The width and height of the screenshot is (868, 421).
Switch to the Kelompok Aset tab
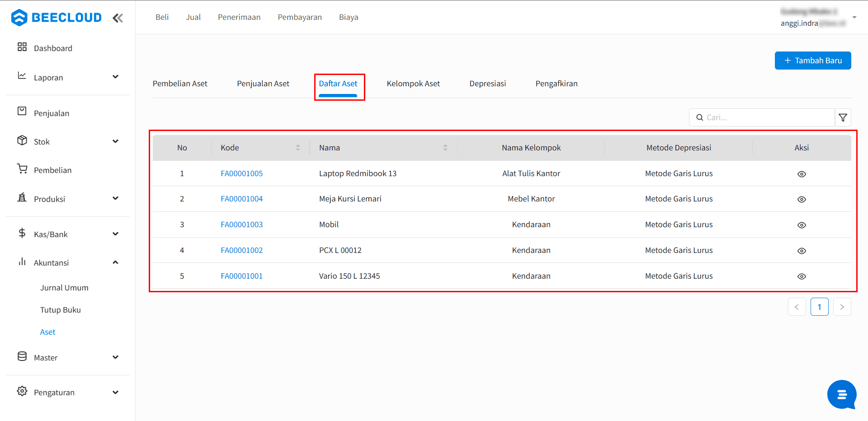click(413, 84)
